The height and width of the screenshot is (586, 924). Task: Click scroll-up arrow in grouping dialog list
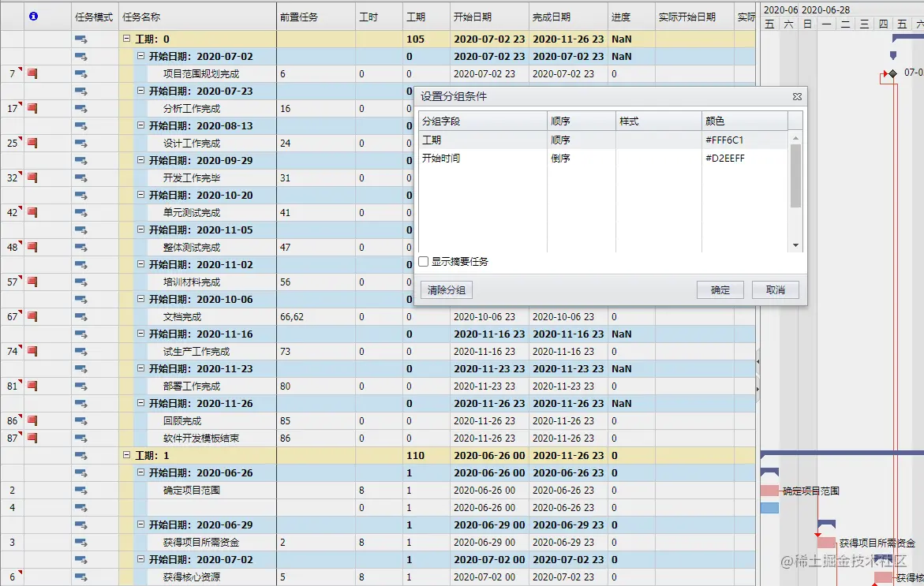point(795,138)
